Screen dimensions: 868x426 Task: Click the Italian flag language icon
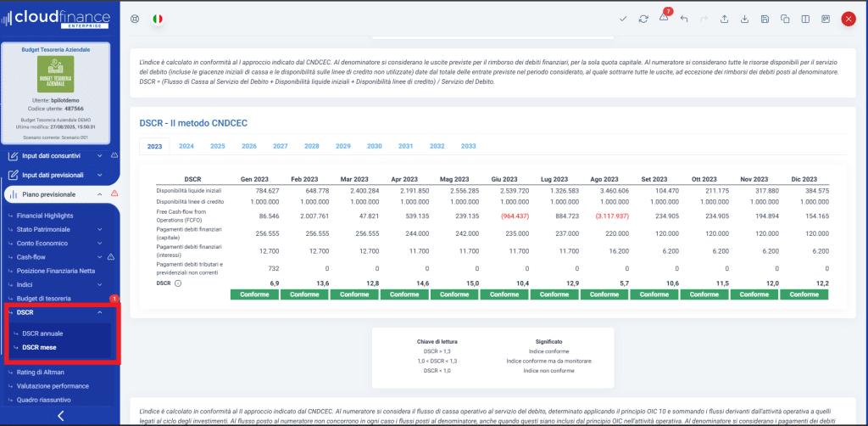click(x=158, y=19)
